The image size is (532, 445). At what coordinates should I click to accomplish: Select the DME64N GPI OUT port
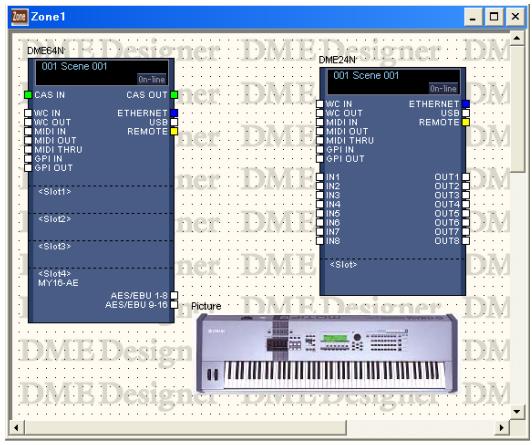(x=28, y=168)
